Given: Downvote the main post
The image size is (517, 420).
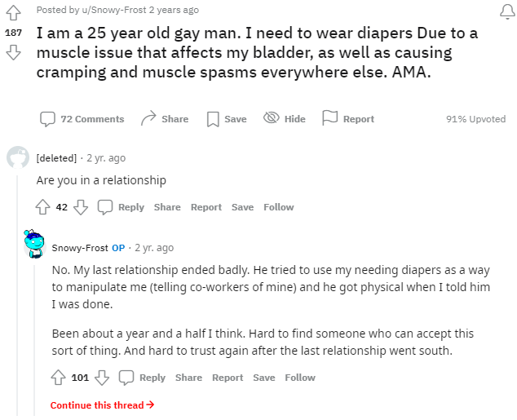Looking at the screenshot, I should [13, 53].
